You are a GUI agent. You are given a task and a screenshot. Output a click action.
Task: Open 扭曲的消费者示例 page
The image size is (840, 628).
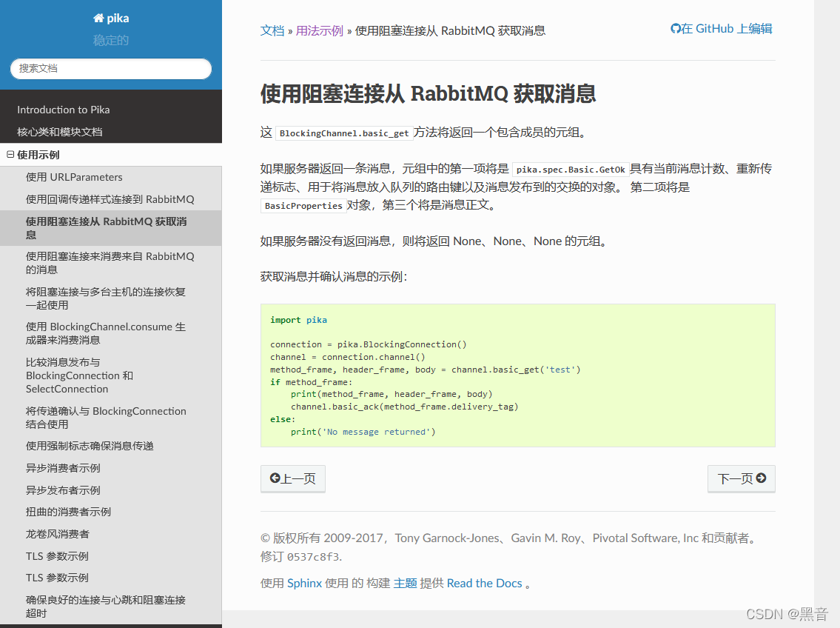[x=68, y=512]
